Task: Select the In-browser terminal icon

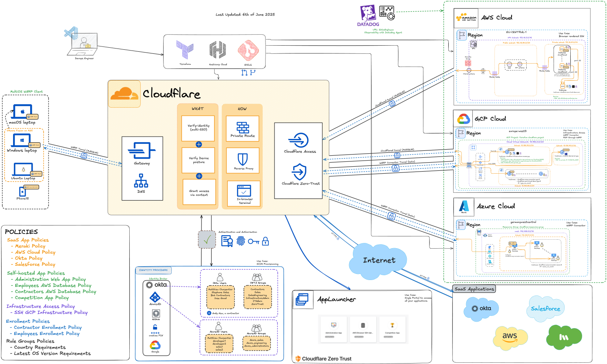Action: coord(244,190)
